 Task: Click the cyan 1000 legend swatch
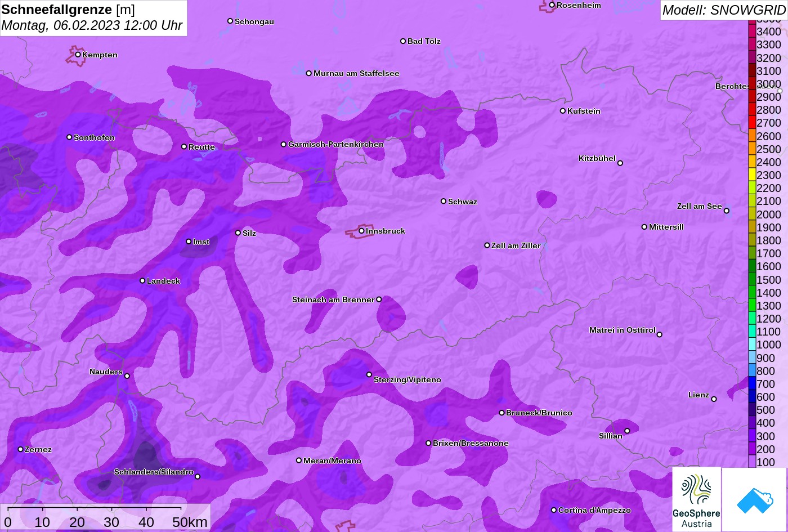[752, 345]
